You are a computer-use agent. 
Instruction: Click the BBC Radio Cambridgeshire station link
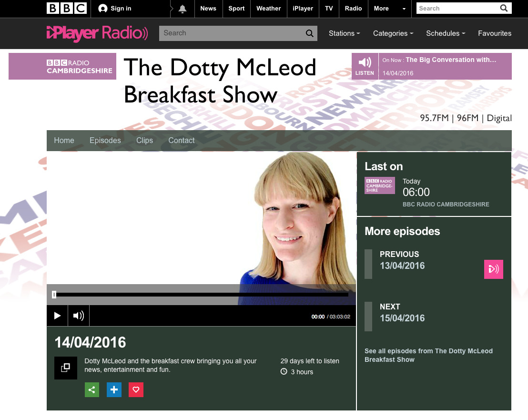click(x=446, y=205)
